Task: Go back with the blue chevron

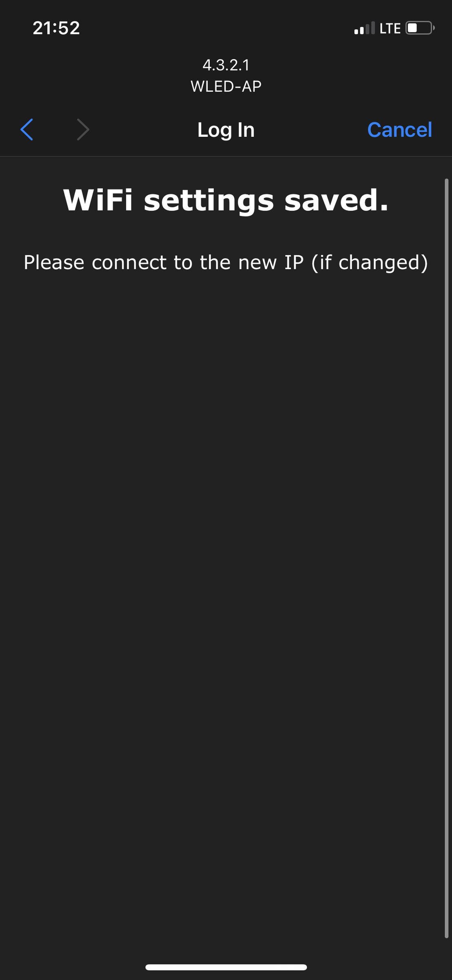Action: (27, 130)
